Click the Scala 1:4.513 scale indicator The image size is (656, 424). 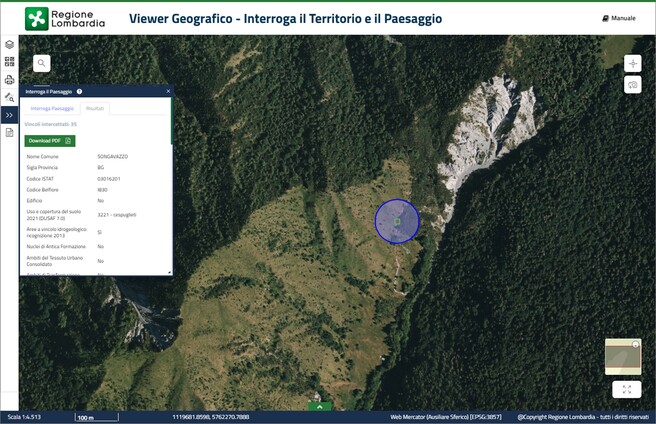[24, 417]
